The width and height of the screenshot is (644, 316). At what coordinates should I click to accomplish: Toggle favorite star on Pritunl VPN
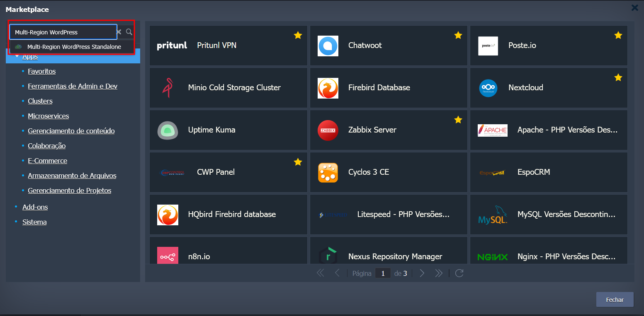click(x=298, y=36)
